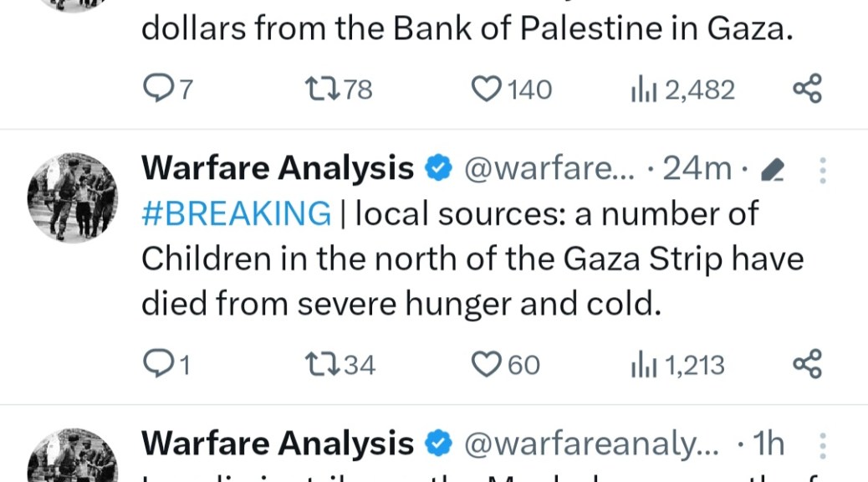Open Warfare Analysis avatar on 24m tweet
Viewport: 868px width, 482px height.
[x=74, y=197]
